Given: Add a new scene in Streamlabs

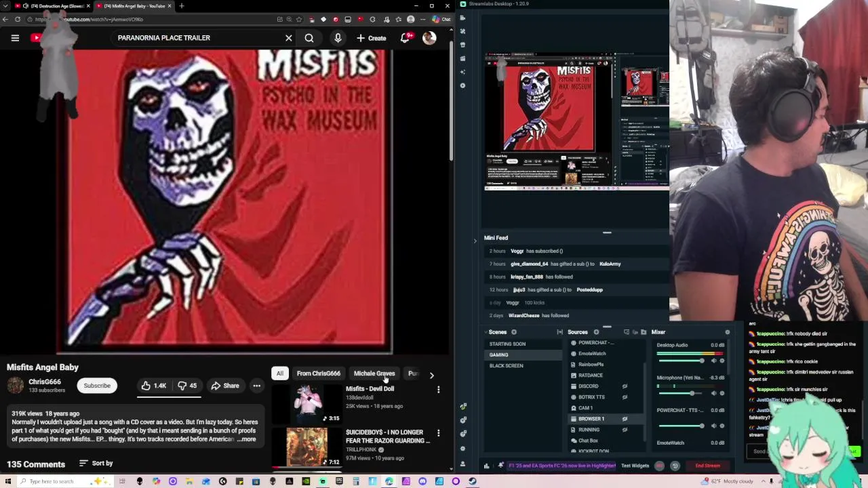Looking at the screenshot, I should (x=513, y=332).
